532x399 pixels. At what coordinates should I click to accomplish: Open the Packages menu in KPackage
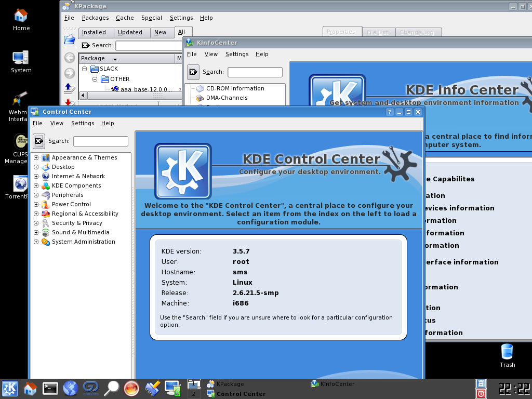tap(95, 18)
